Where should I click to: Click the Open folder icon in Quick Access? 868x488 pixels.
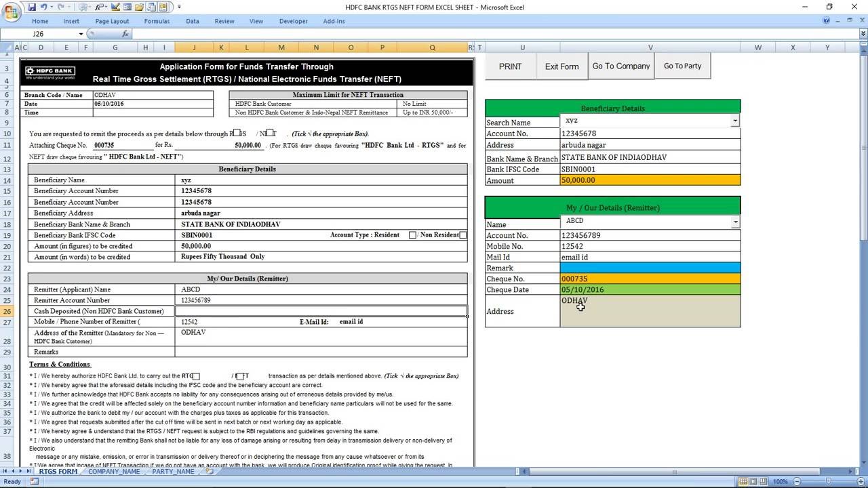coord(139,7)
